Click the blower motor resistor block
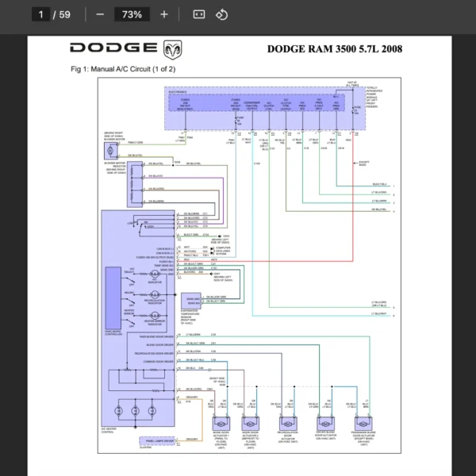Viewport: 476px width, 476px height. [135, 184]
